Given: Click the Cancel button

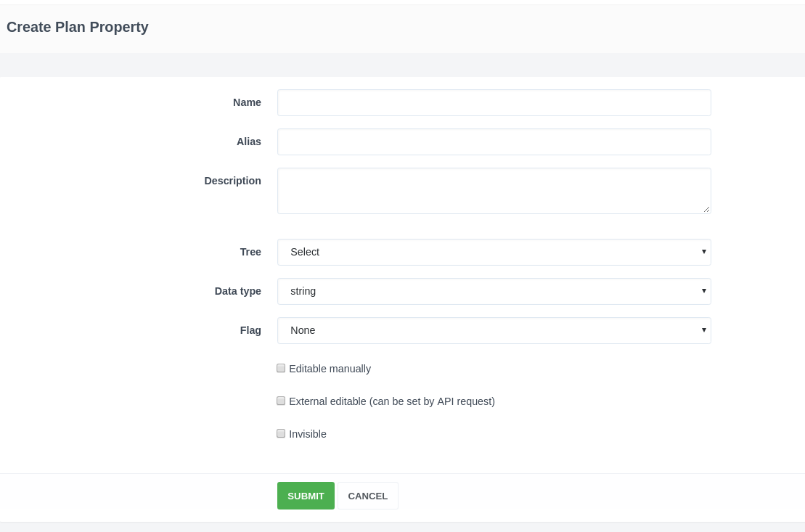Looking at the screenshot, I should [x=367, y=496].
